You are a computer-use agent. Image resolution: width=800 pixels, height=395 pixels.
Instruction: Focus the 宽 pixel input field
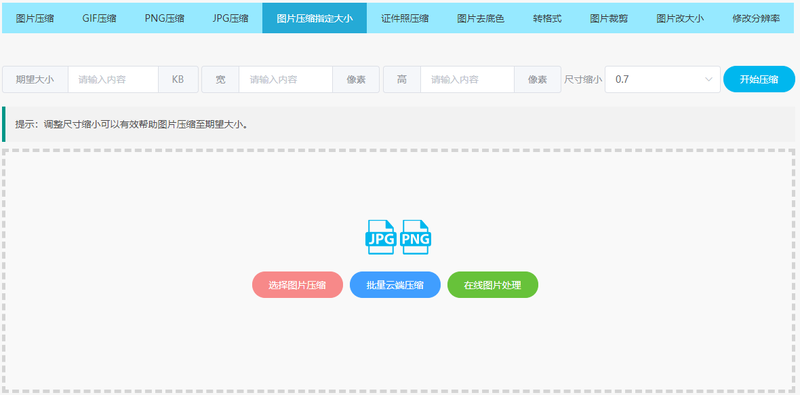click(x=286, y=80)
